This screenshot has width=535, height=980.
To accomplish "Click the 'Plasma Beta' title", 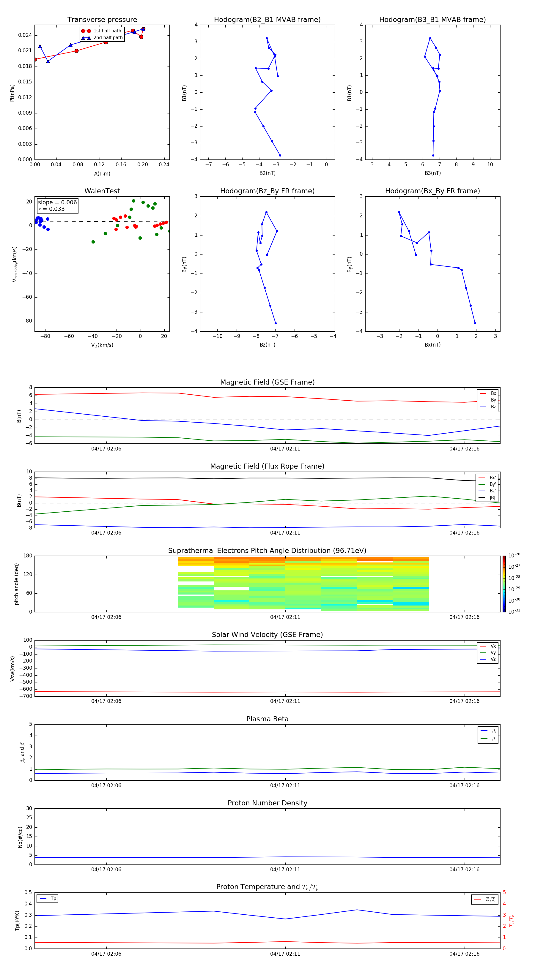I will [267, 719].
